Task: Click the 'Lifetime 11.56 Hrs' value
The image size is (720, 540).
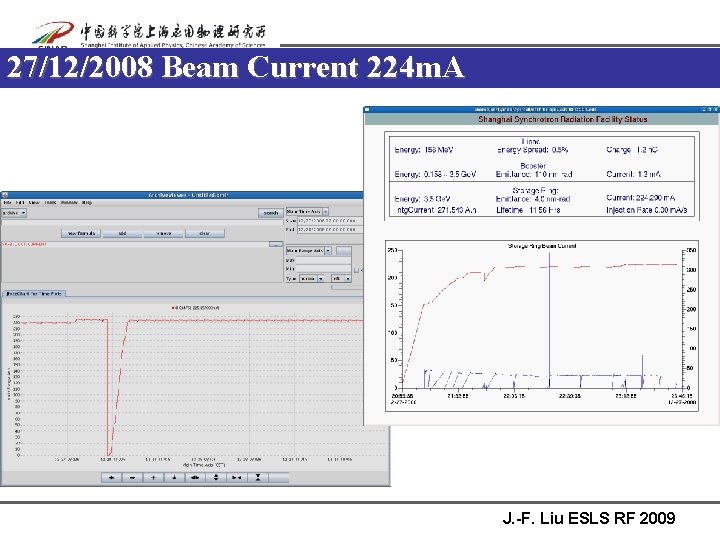Action: point(528,210)
